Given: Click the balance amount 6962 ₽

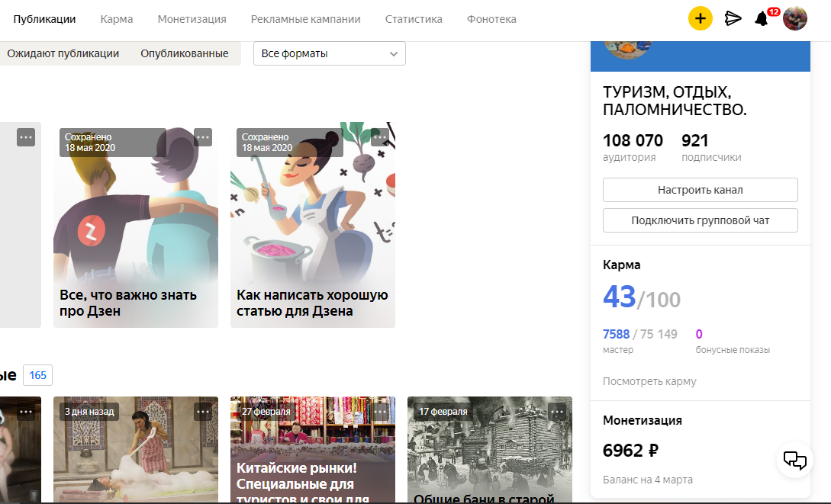Looking at the screenshot, I should 630,451.
